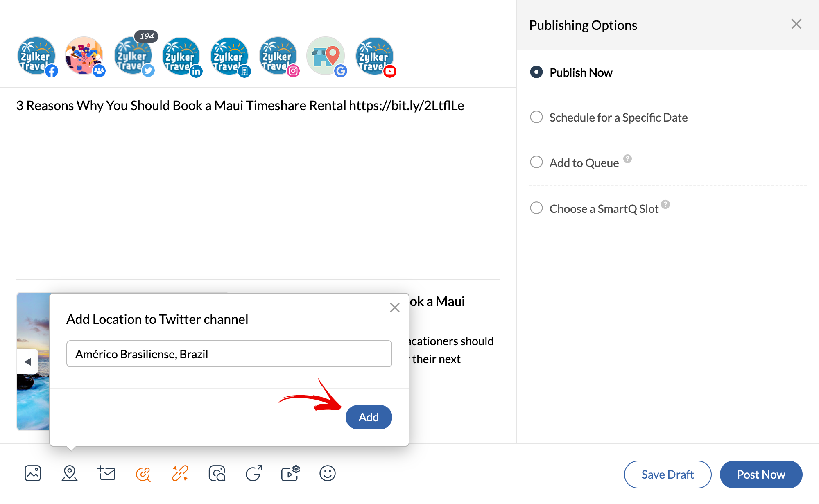Click the add location pin icon
The height and width of the screenshot is (504, 819).
tap(70, 473)
